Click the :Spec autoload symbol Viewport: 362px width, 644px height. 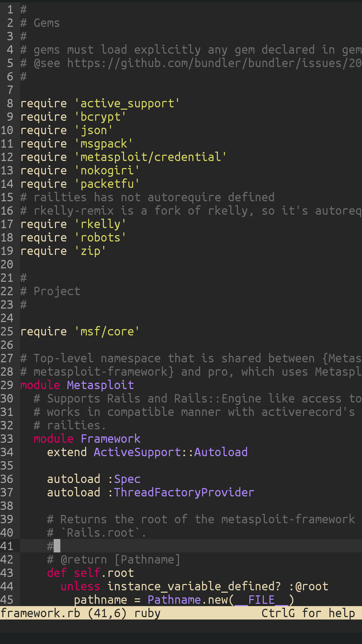point(124,479)
